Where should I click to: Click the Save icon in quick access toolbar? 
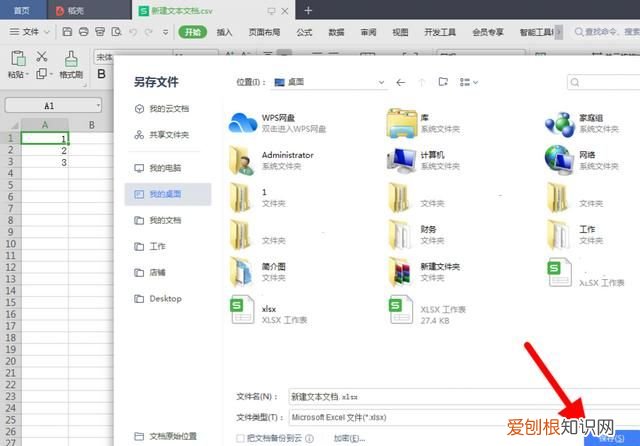(67, 32)
